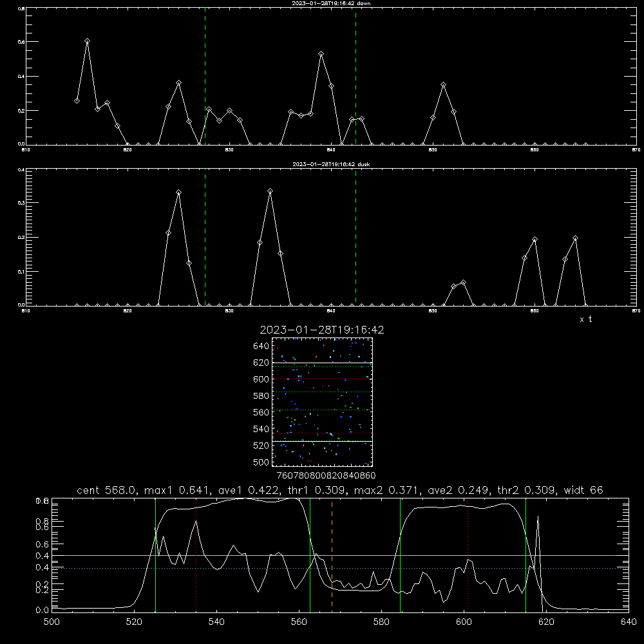Screen dimensions: 644x644
Task: Click the '640' y-axis label beside scatter image
Action: pyautogui.click(x=261, y=346)
